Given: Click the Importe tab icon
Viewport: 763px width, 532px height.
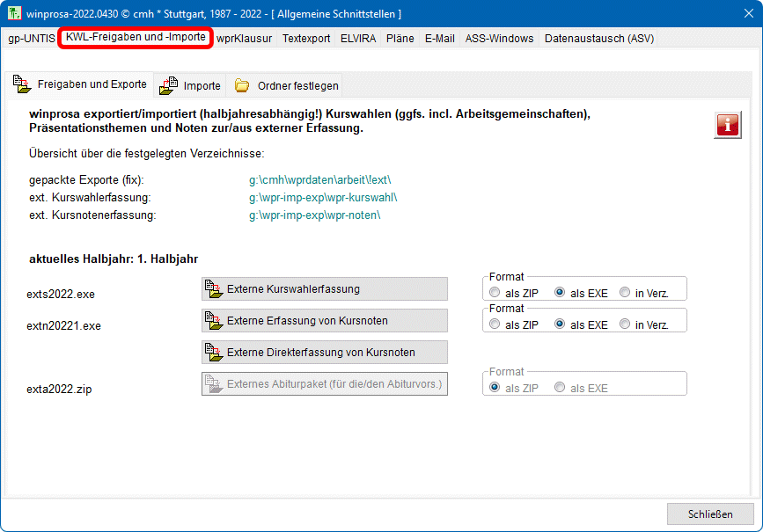Looking at the screenshot, I should tap(168, 85).
